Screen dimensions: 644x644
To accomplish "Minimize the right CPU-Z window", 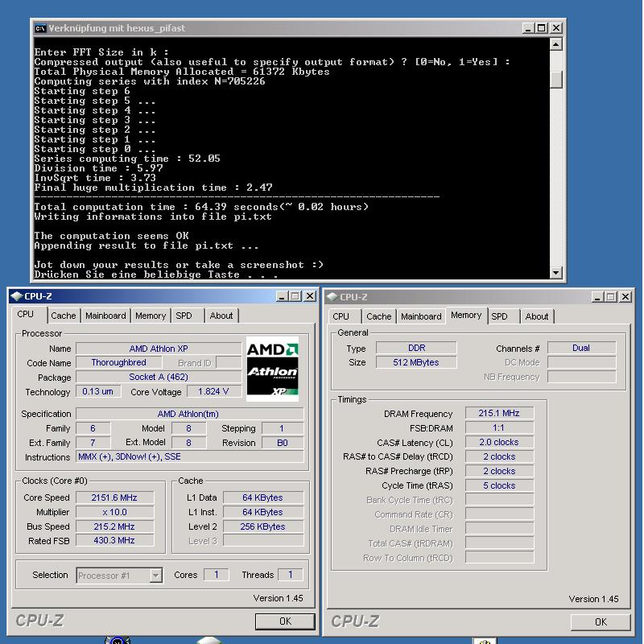I will tap(597, 297).
